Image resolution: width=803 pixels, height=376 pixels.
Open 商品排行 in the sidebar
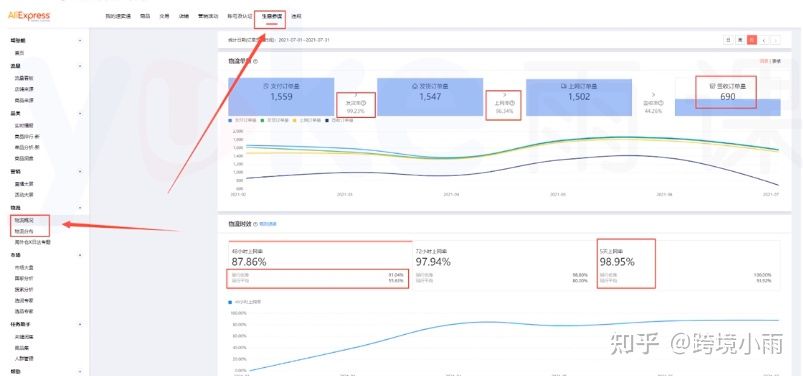27,136
